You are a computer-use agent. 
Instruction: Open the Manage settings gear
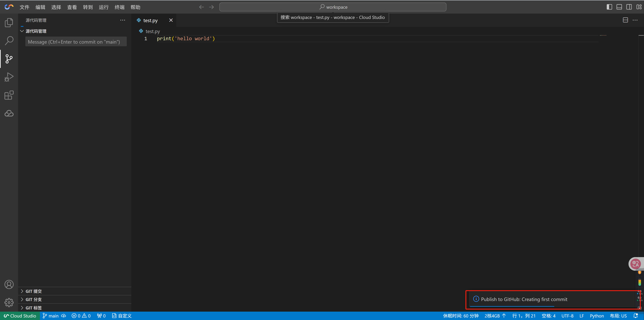point(9,303)
